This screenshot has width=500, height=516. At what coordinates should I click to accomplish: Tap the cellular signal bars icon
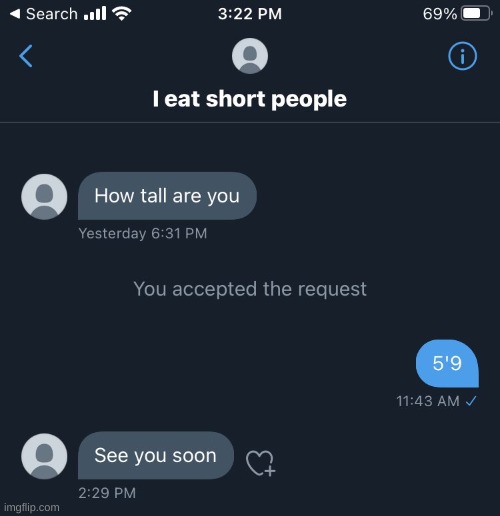[95, 14]
